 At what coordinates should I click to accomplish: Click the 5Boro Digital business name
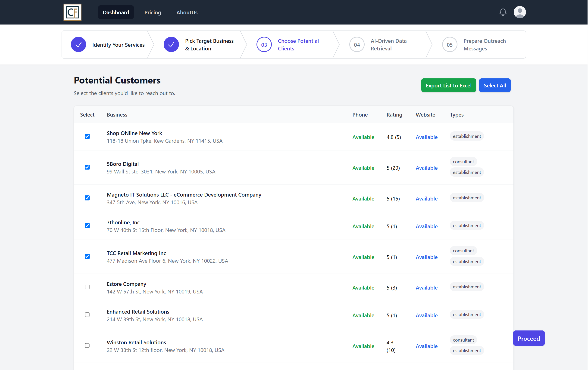pos(123,164)
